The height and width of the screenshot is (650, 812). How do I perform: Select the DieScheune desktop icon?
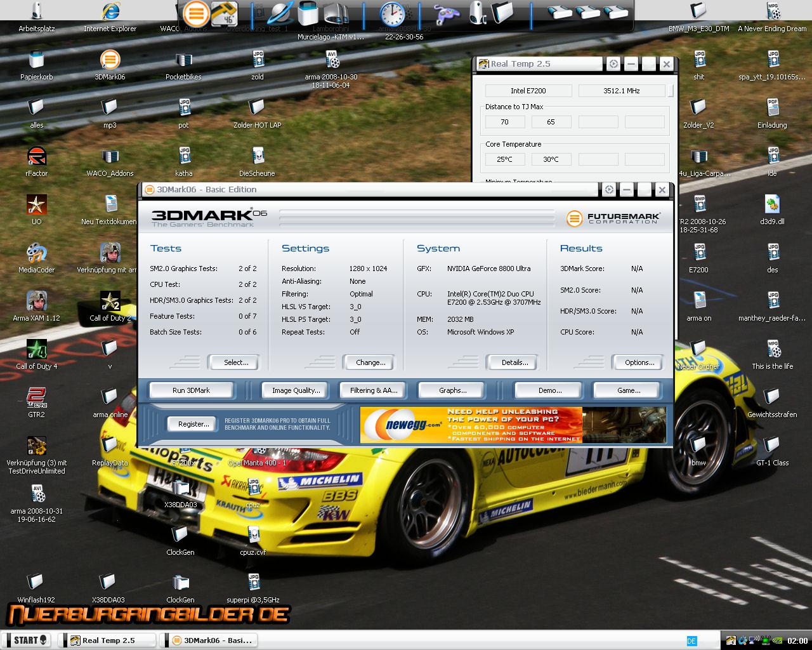(x=257, y=162)
